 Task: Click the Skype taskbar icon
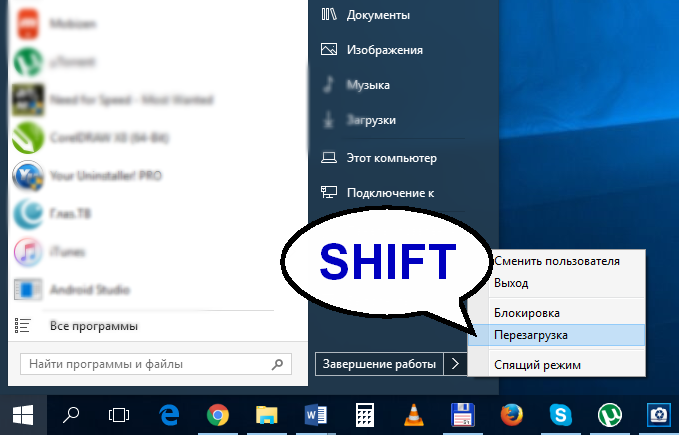[x=559, y=414]
